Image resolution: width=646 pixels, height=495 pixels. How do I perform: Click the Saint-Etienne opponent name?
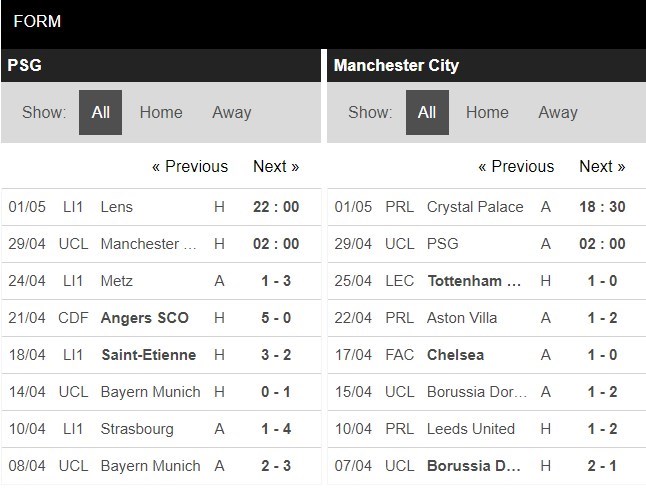pos(148,355)
